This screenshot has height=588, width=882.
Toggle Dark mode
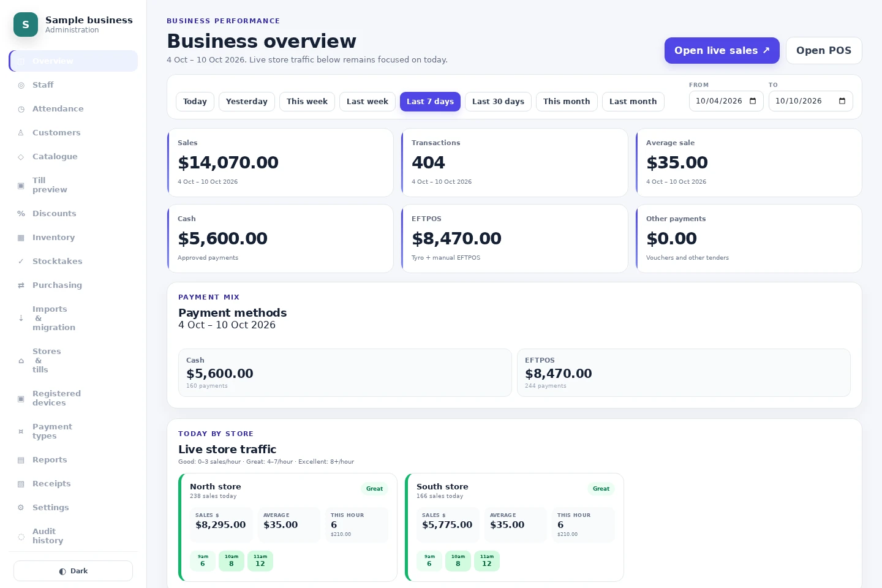73,571
